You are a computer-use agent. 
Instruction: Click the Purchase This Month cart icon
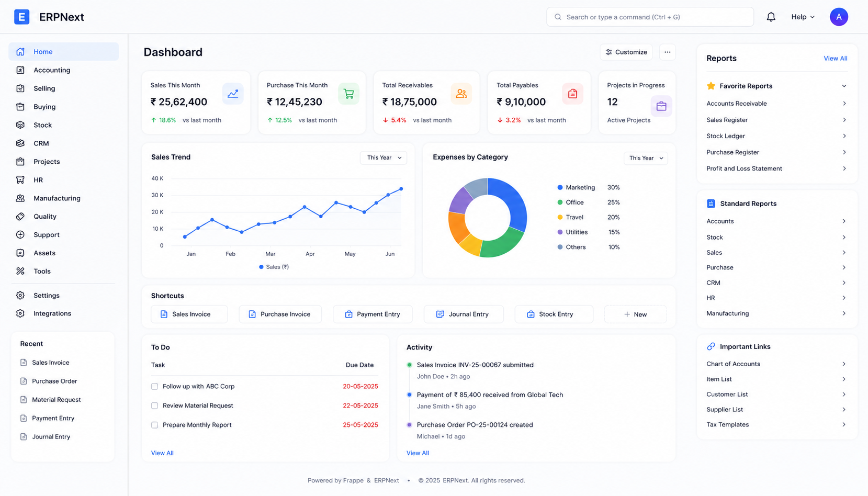point(348,94)
